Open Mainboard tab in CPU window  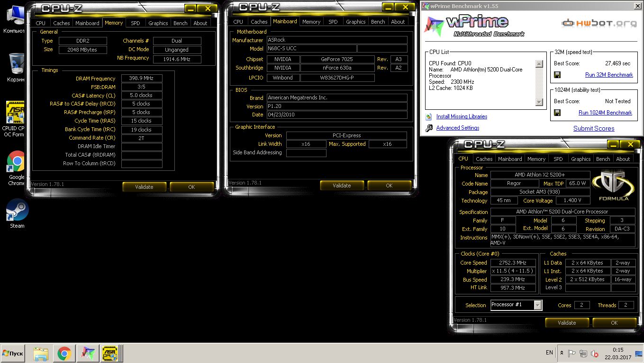click(510, 159)
